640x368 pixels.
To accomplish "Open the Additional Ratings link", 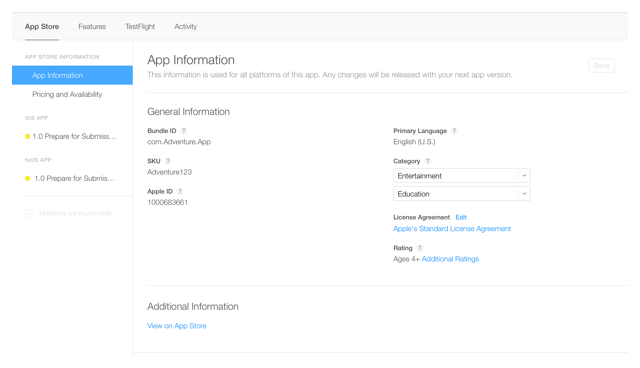I will pos(450,259).
